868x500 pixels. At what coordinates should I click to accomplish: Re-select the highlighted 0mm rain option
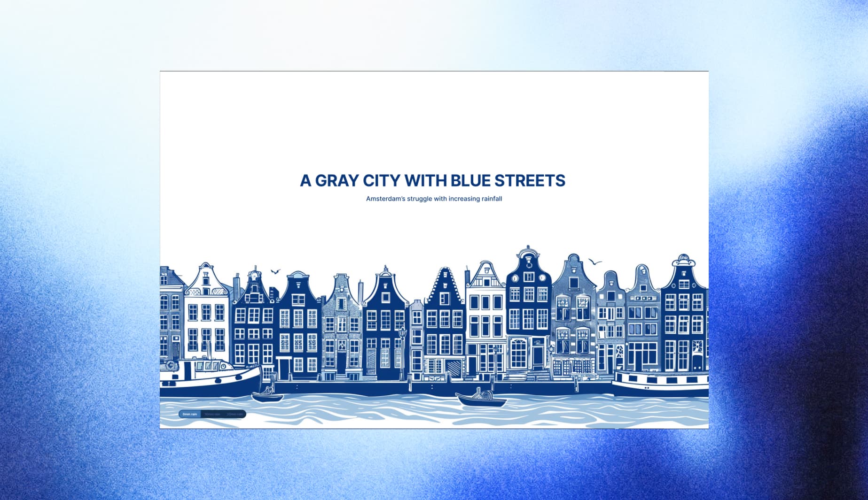pyautogui.click(x=190, y=414)
